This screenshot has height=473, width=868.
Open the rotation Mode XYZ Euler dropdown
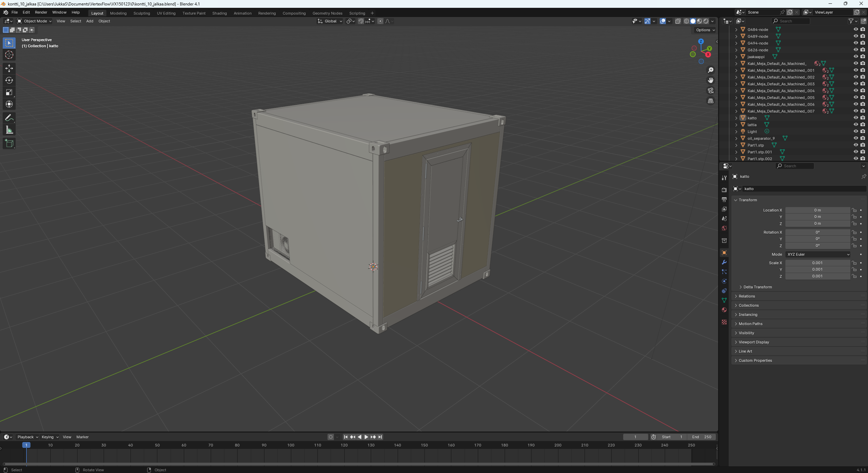[817, 254]
